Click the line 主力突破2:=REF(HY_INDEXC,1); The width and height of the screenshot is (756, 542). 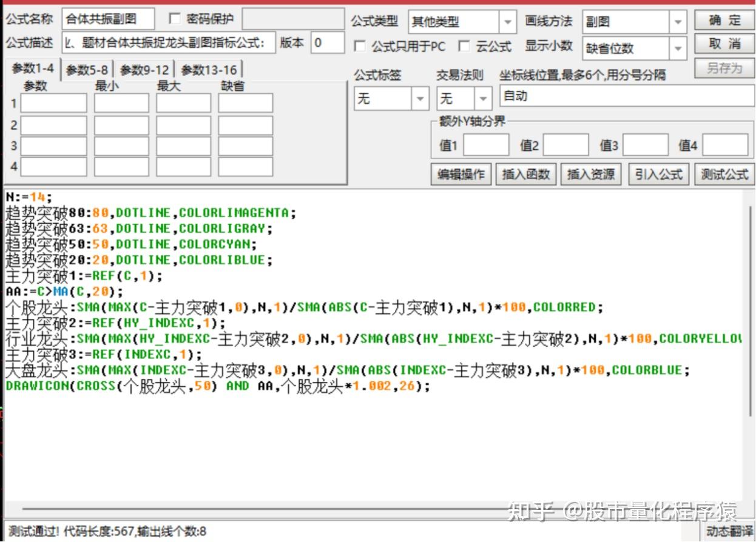(115, 323)
